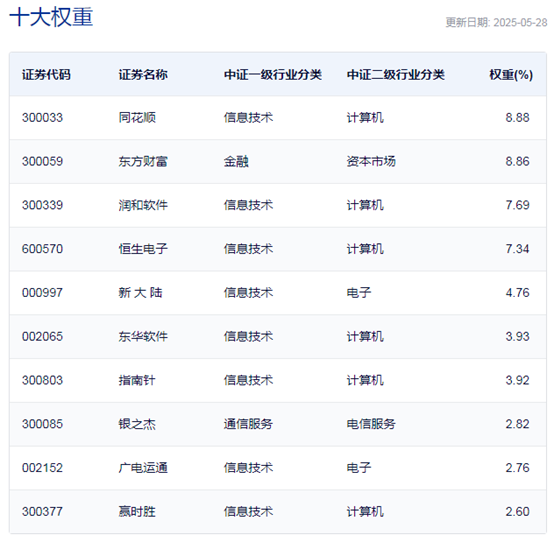Select the 证券名称 column header
Image resolution: width=554 pixels, height=542 pixels.
pyautogui.click(x=143, y=75)
